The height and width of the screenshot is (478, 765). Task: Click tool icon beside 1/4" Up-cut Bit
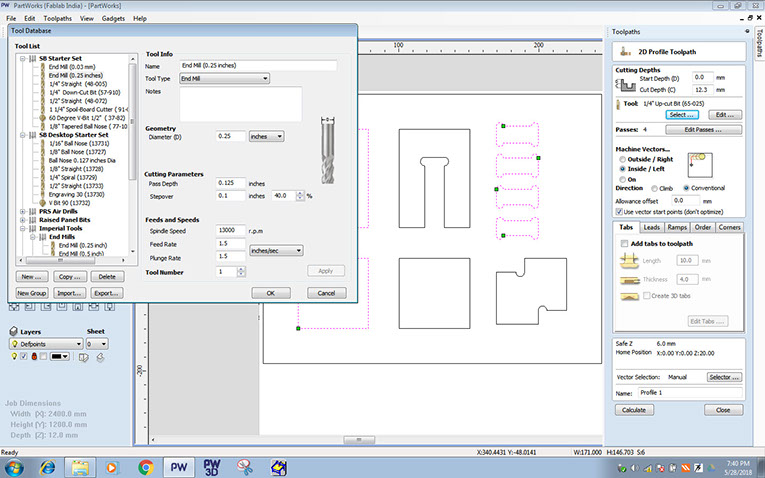click(x=619, y=104)
